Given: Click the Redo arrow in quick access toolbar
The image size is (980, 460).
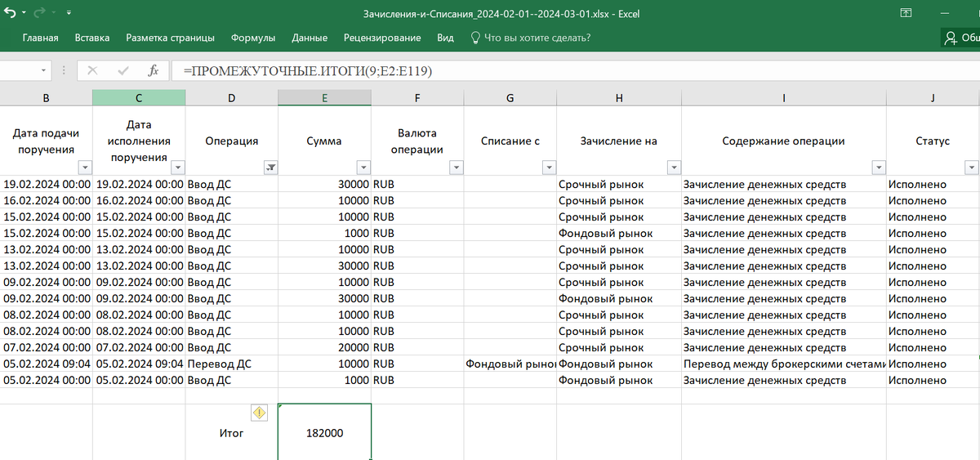Looking at the screenshot, I should (40, 14).
